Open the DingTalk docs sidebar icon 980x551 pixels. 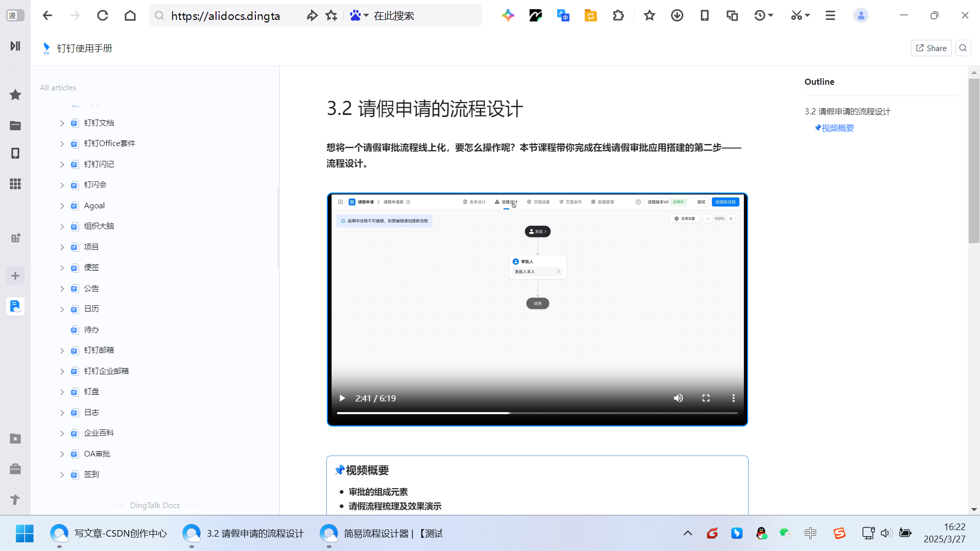(15, 306)
